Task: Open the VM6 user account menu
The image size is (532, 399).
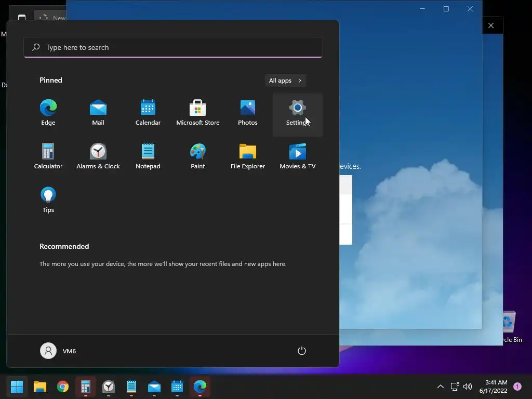Action: pyautogui.click(x=58, y=351)
